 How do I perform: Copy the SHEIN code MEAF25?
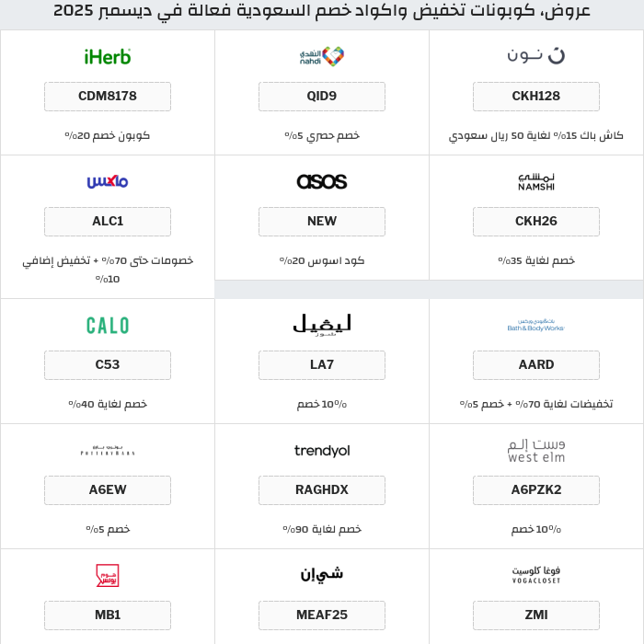coord(321,615)
